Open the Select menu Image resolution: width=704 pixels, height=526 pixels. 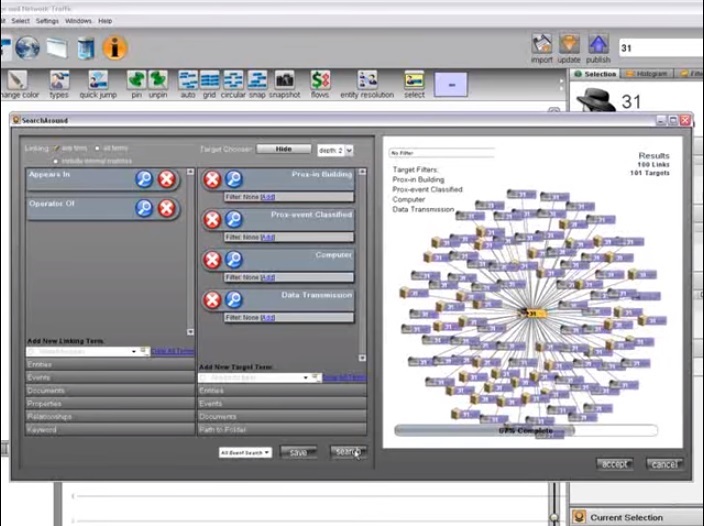pos(20,21)
